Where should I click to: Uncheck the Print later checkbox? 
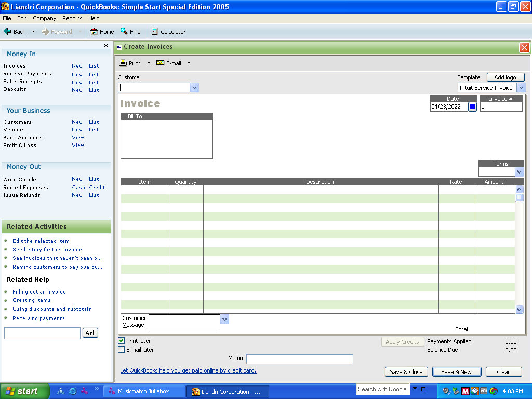click(122, 341)
